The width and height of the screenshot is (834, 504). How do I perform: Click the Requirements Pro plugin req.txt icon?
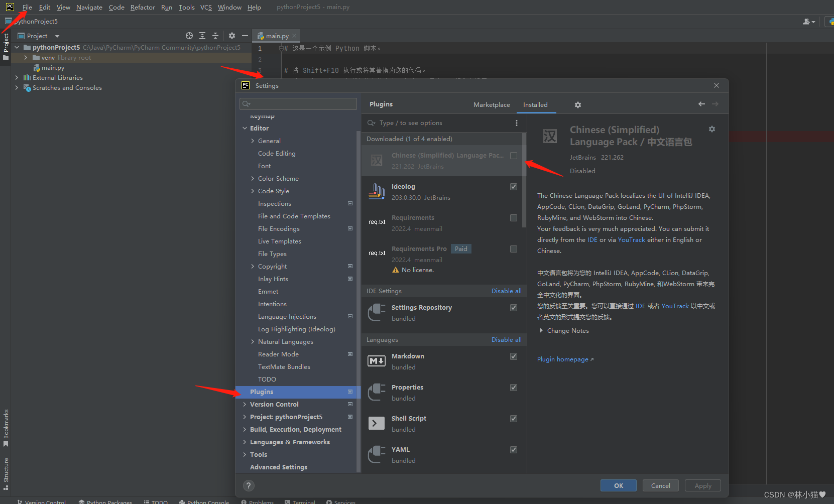[377, 253]
